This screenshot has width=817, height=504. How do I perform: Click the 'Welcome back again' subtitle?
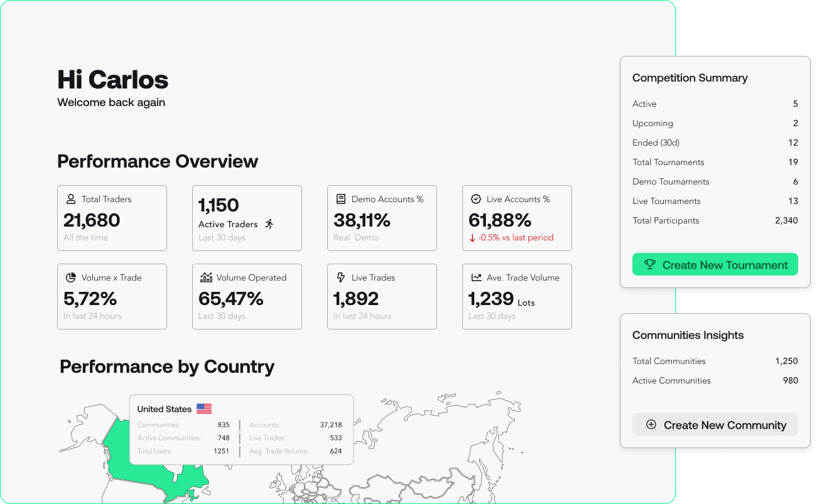click(x=111, y=102)
